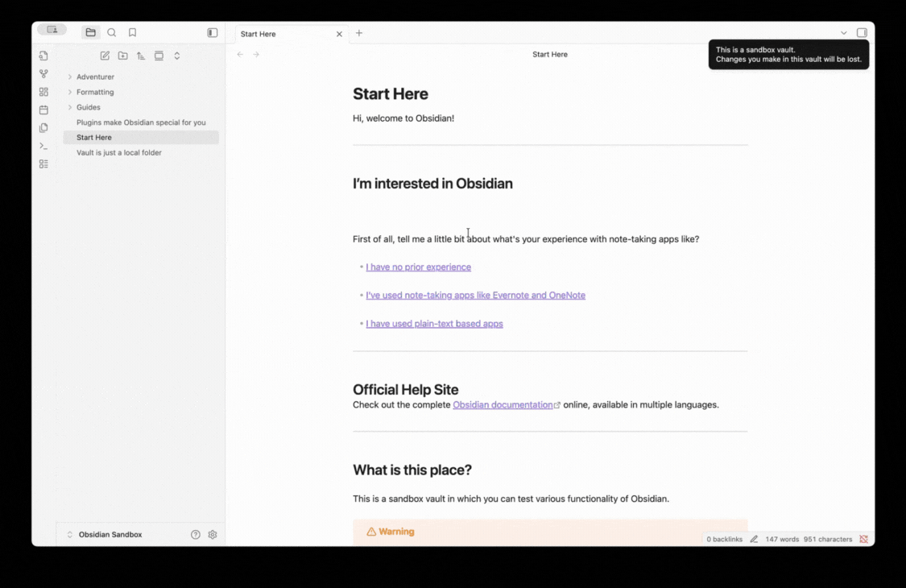
Task: Select Start Here in the file list
Action: (141, 138)
